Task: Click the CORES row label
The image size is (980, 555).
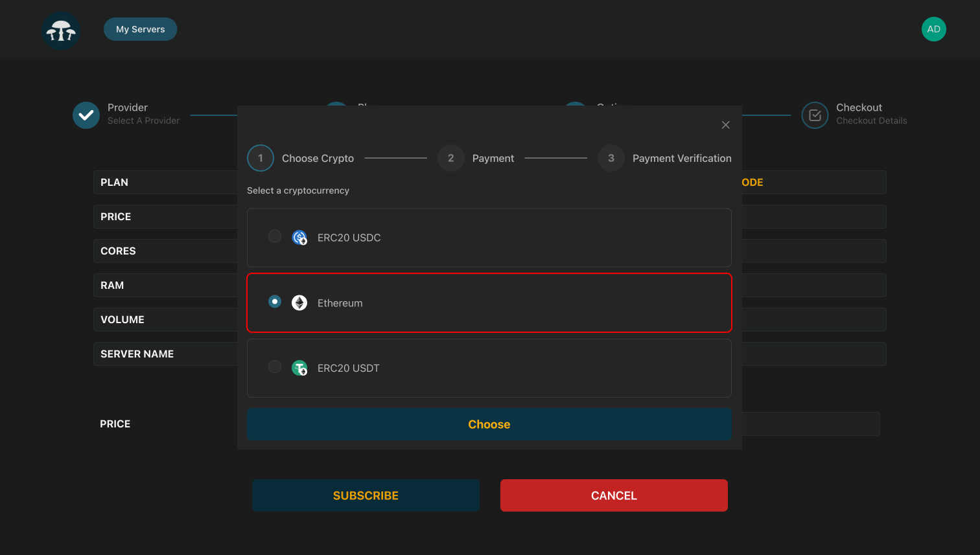Action: tap(118, 251)
